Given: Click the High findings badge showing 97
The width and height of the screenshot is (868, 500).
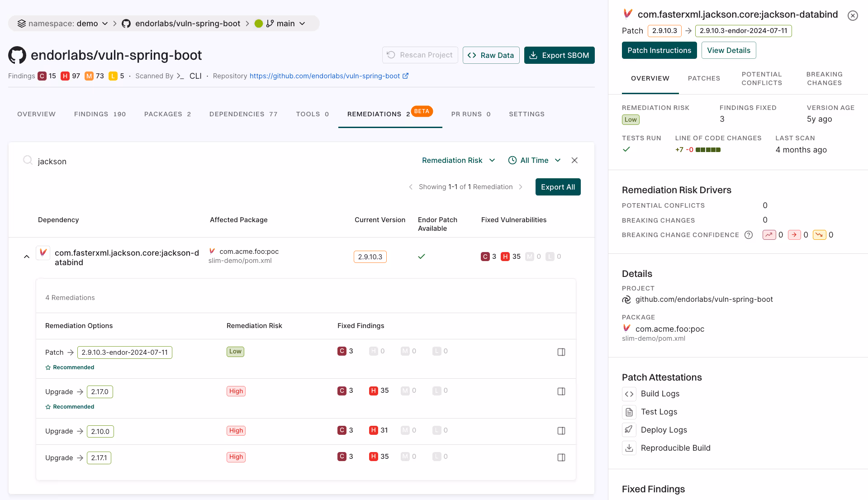Looking at the screenshot, I should point(65,76).
